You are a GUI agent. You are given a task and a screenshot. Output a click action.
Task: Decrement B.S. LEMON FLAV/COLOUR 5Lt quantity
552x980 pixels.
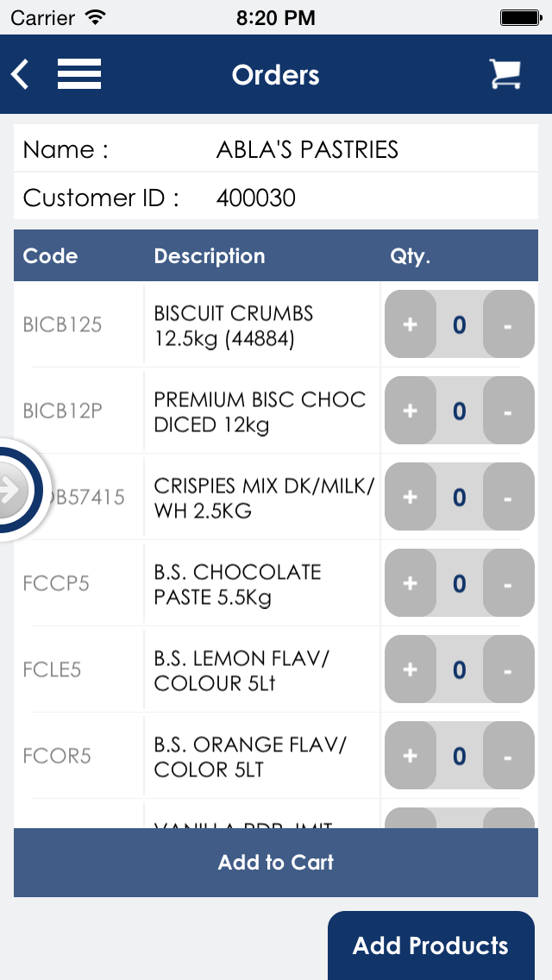[507, 669]
